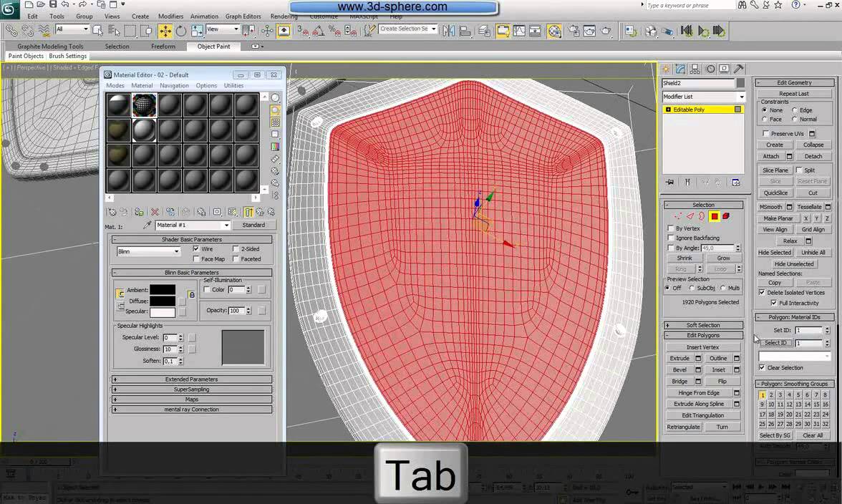
Task: Click the Ambient color swatch
Action: coord(163,290)
